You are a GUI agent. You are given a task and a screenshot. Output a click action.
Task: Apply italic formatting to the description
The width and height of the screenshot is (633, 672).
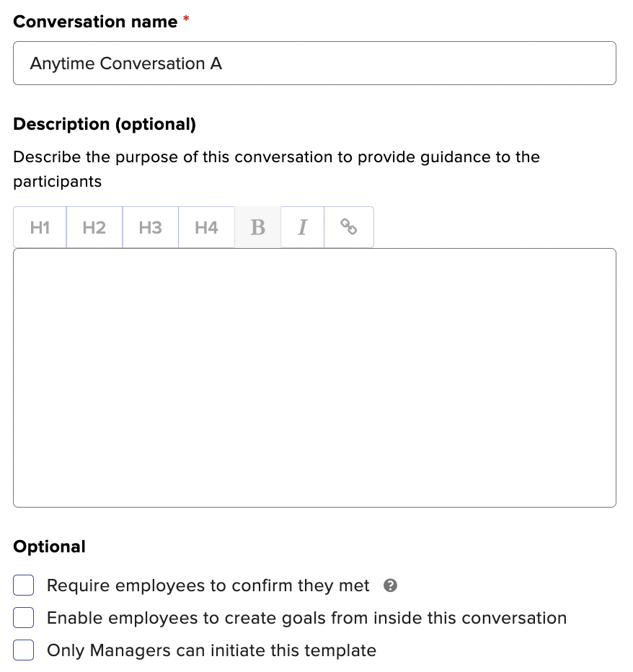point(302,226)
